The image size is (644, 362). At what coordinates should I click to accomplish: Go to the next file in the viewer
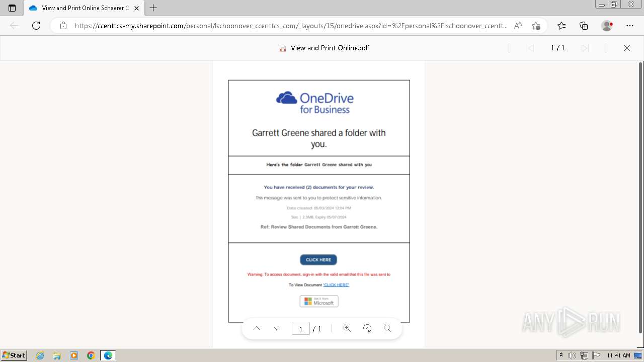[585, 48]
